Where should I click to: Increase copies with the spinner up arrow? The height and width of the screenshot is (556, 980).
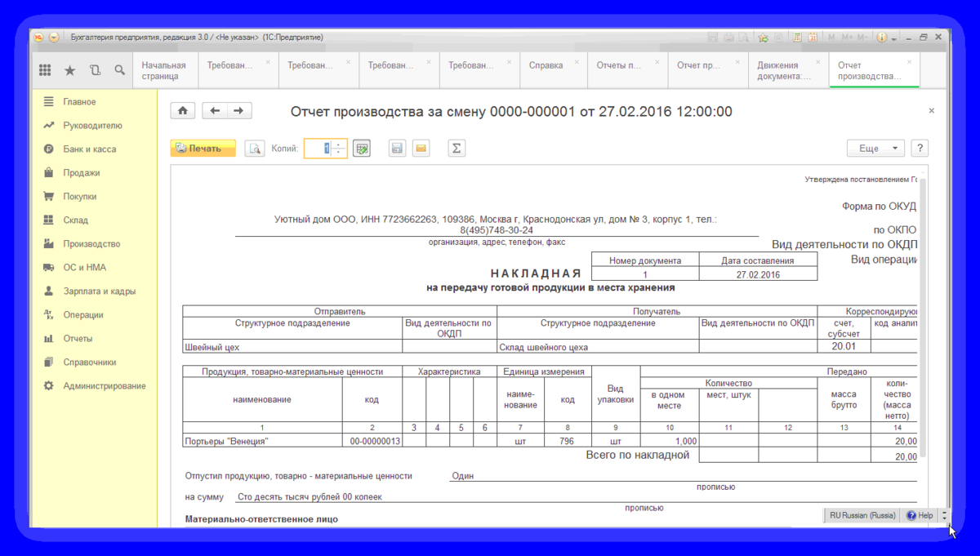click(x=339, y=145)
